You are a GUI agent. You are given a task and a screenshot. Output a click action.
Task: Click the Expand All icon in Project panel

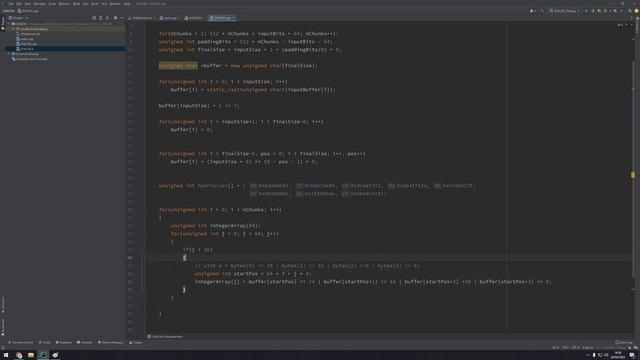click(100, 18)
